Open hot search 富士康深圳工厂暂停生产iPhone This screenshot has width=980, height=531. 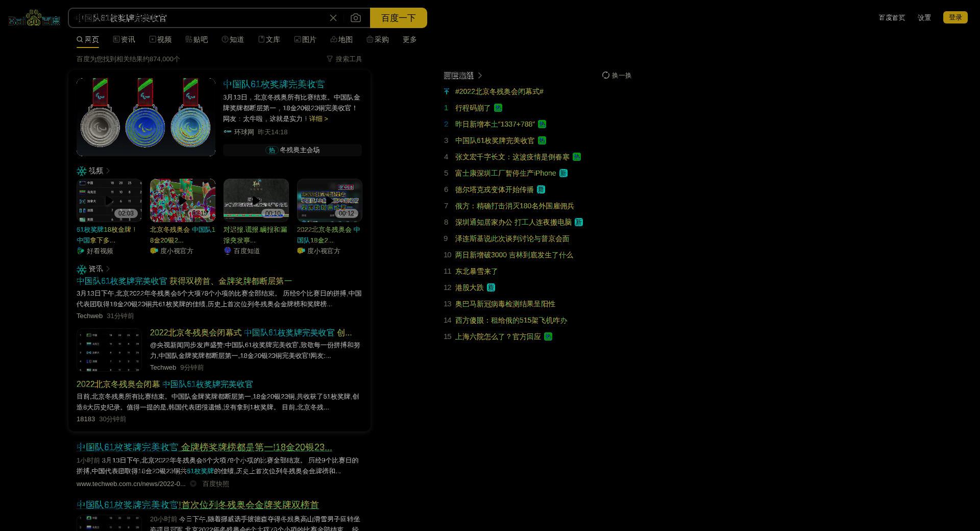505,173
